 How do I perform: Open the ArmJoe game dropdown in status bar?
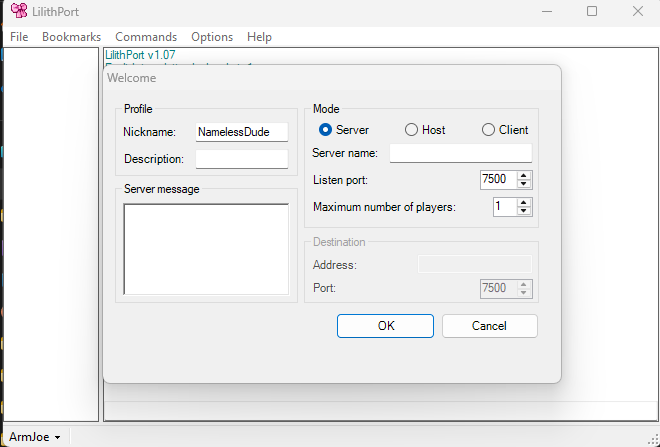pos(35,437)
